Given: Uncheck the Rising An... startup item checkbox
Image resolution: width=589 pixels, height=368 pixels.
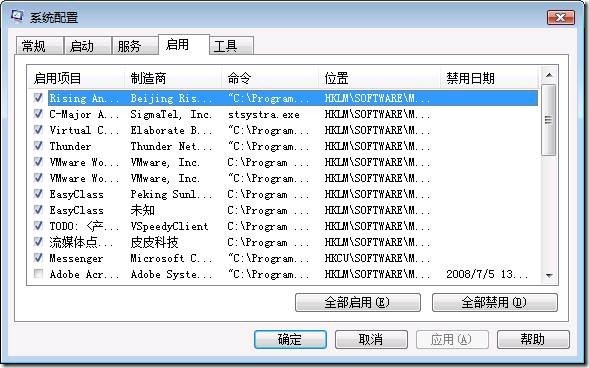Looking at the screenshot, I should [x=38, y=98].
